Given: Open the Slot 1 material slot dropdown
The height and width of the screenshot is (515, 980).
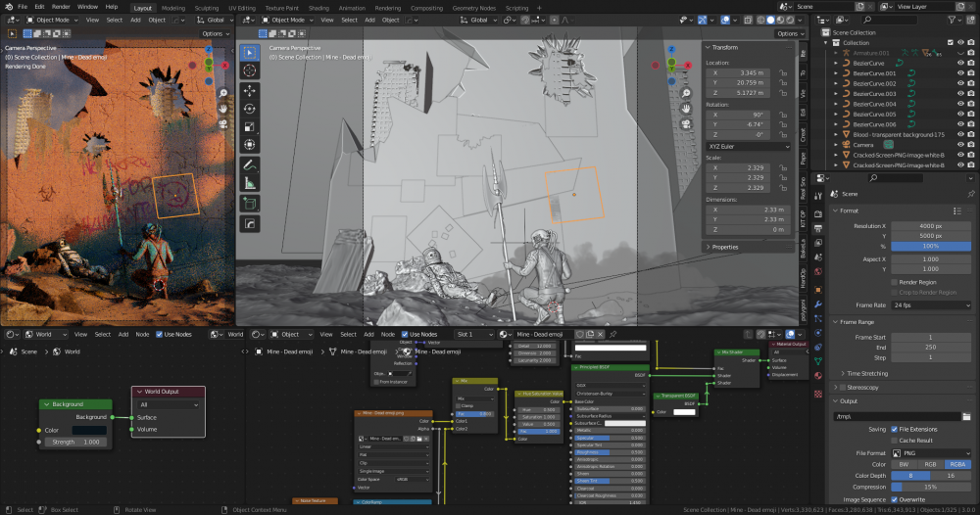Looking at the screenshot, I should point(474,335).
